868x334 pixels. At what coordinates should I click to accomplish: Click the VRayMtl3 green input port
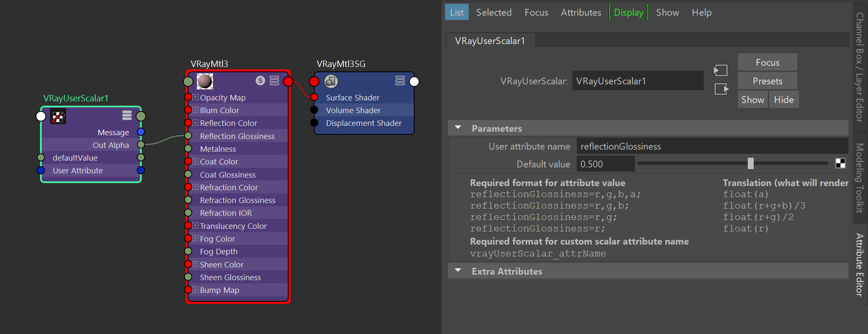188,81
